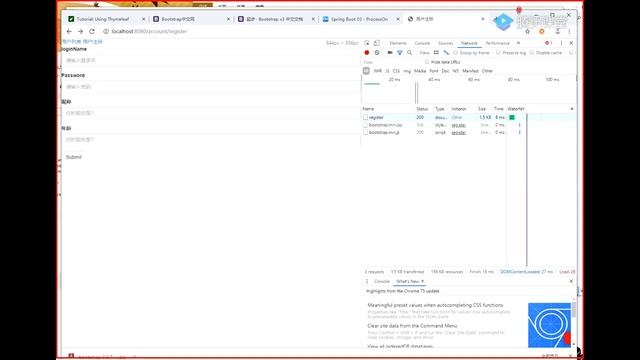640x360 pixels.
Task: Select the What's New drawer tab
Action: [407, 282]
